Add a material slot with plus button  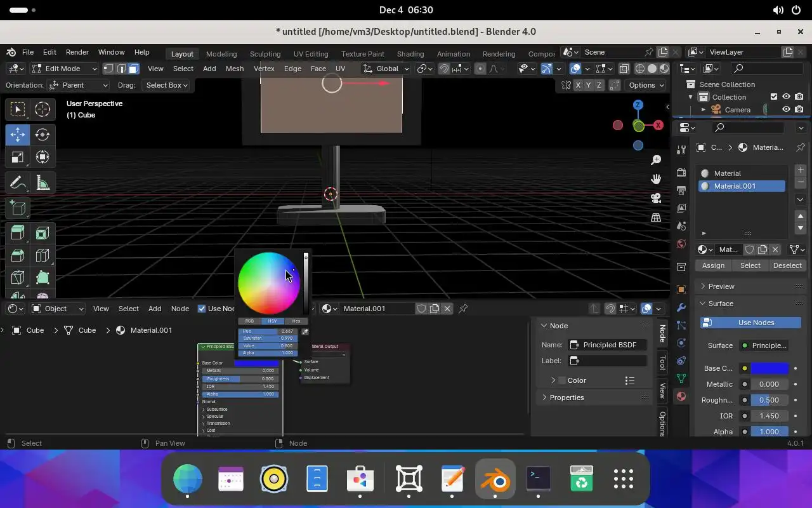click(801, 170)
